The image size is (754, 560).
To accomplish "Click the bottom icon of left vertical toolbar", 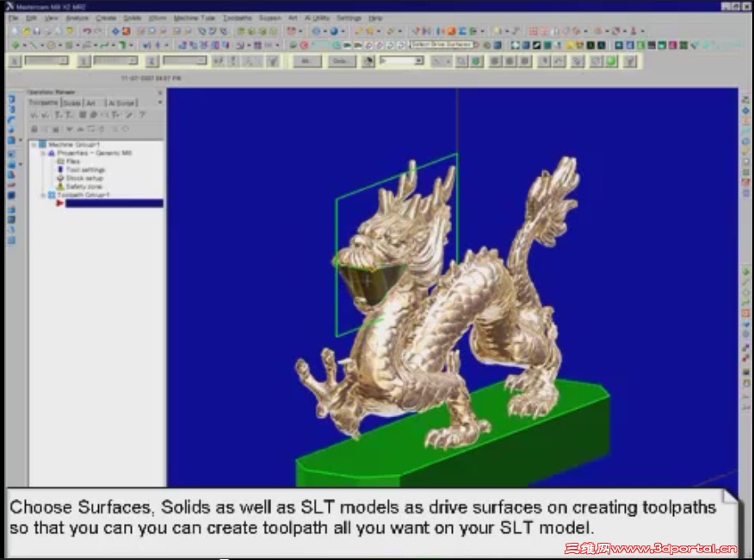I will 11,240.
